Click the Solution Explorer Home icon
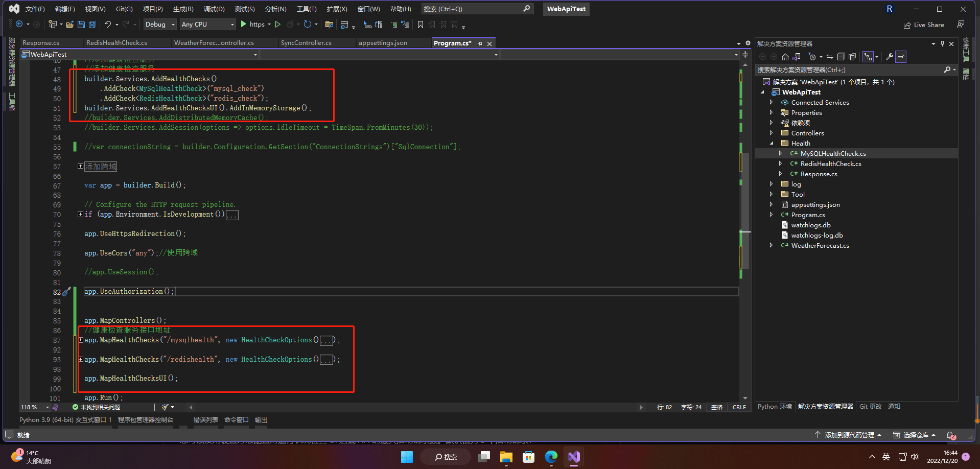This screenshot has width=980, height=469. 785,57
